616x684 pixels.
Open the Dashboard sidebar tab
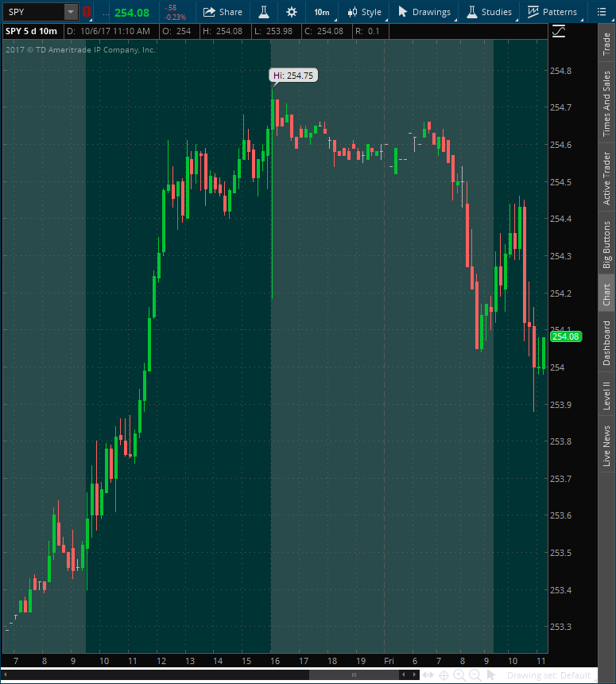(606, 343)
